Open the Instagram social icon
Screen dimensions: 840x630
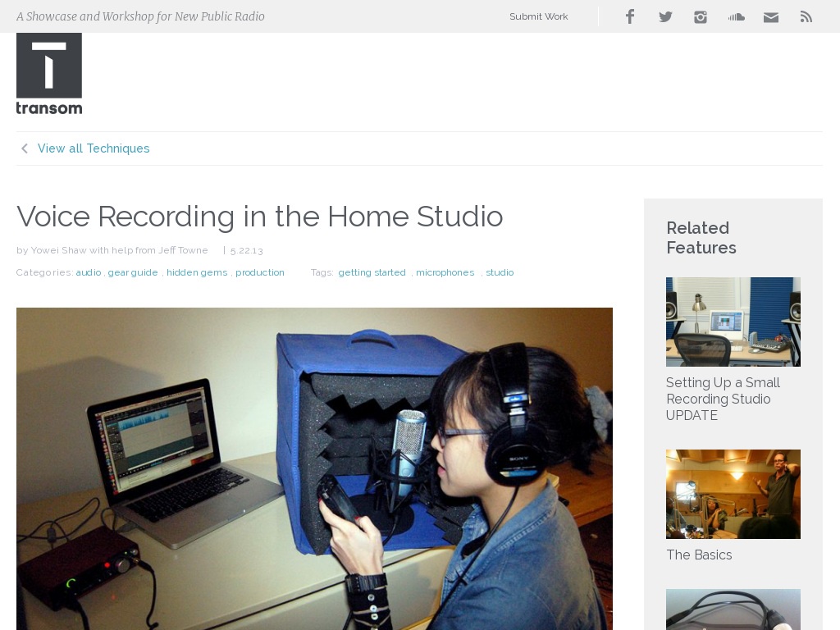pos(701,17)
